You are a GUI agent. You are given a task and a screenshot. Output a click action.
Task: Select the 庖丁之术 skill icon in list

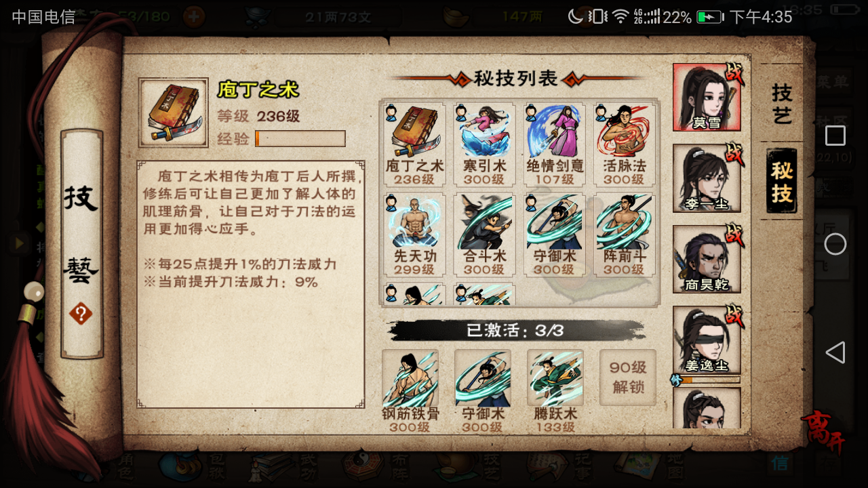(414, 144)
